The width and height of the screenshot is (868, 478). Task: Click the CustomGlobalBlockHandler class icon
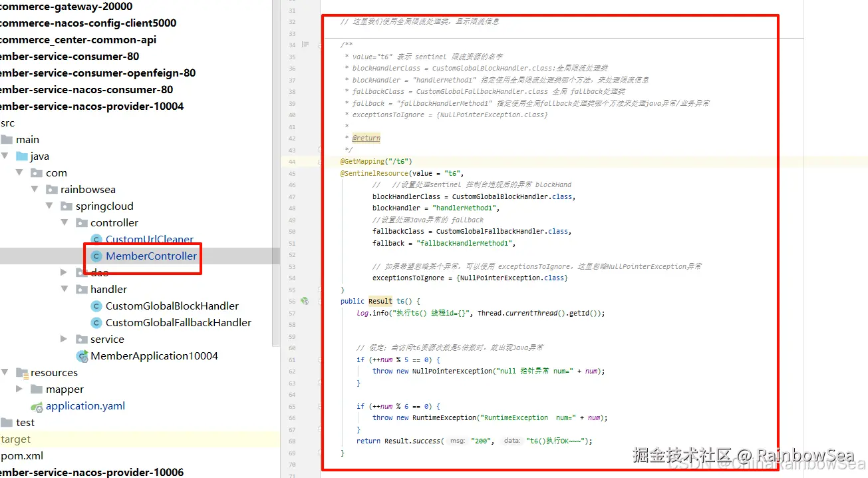coord(96,306)
